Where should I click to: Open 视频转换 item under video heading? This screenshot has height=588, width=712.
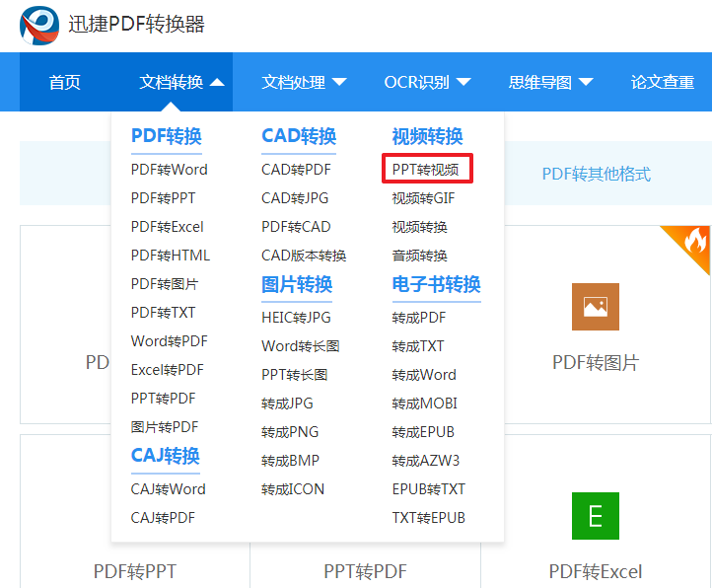click(x=419, y=227)
